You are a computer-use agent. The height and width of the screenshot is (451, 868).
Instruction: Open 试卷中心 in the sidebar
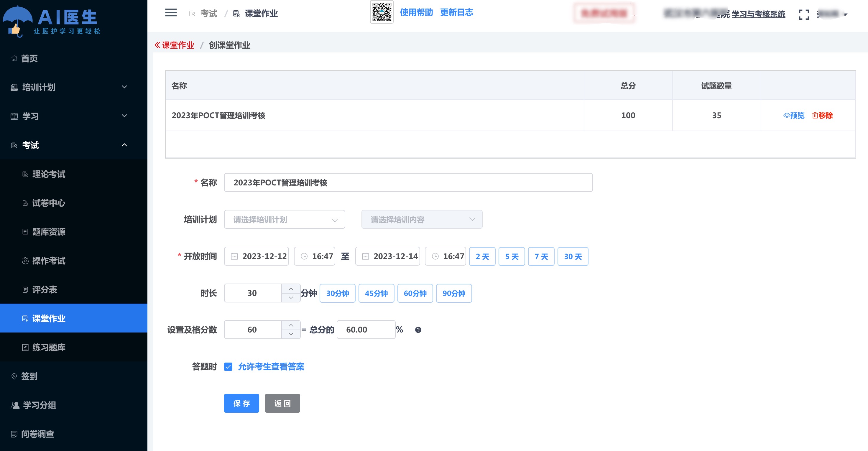pos(74,203)
